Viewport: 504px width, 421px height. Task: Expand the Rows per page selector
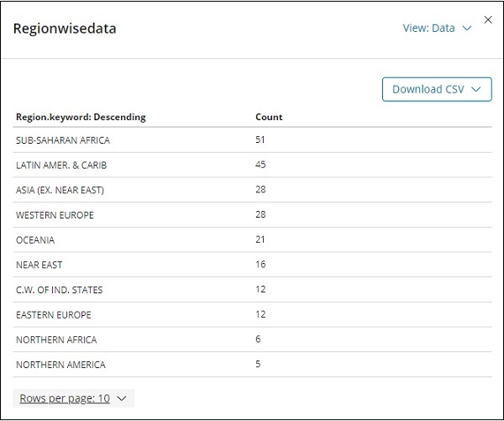[73, 398]
